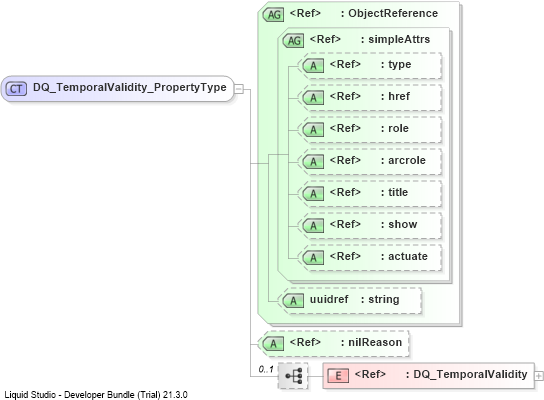This screenshot has width=544, height=400.
Task: Select the DQ_TemporalValidity_PropertyType label
Action: click(129, 87)
